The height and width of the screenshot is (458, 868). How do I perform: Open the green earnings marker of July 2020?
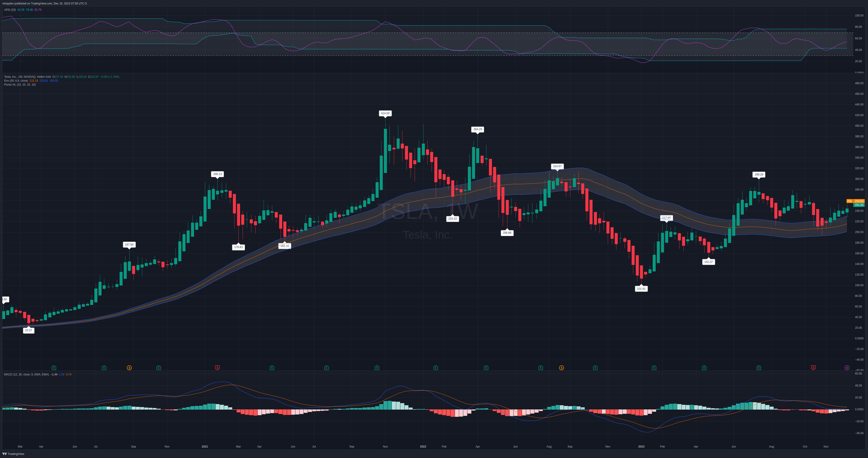coord(104,368)
